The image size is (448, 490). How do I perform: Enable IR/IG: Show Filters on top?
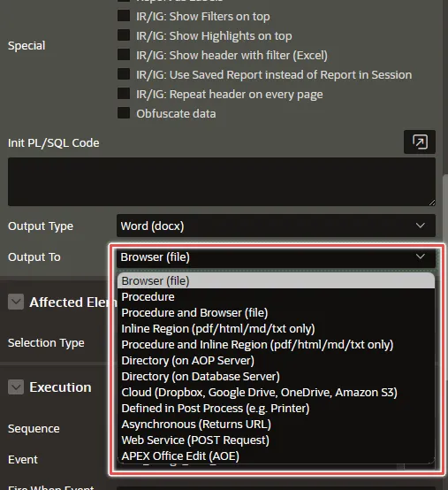pos(124,16)
